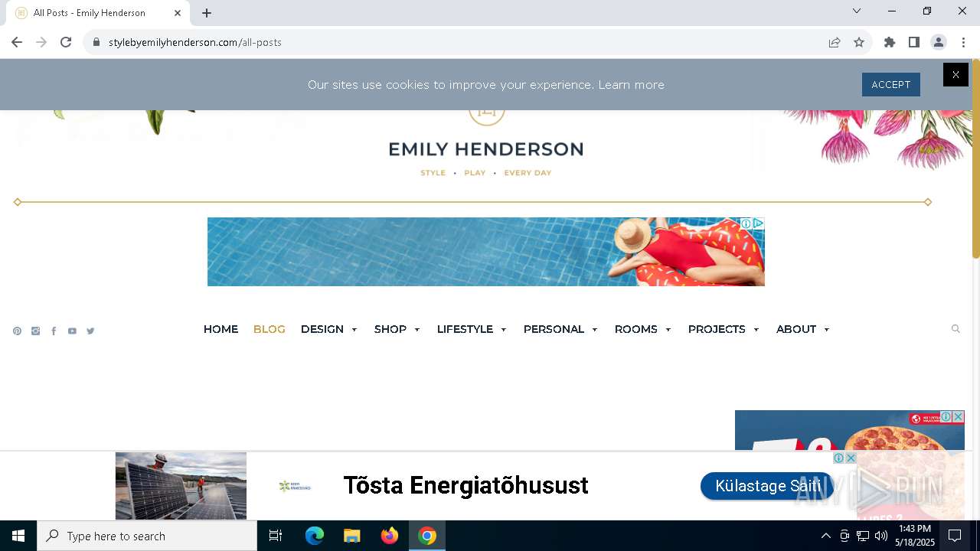Expand the PERSONAL menu arrow
980x551 pixels.
[x=594, y=330]
